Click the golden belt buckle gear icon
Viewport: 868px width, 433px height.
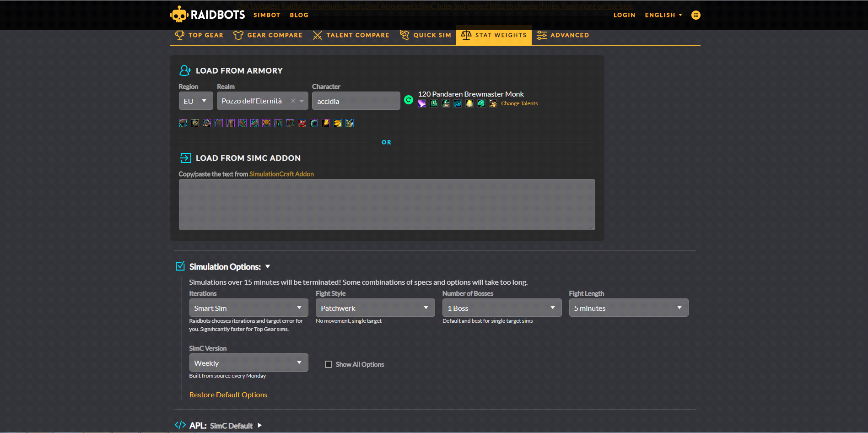tap(266, 123)
